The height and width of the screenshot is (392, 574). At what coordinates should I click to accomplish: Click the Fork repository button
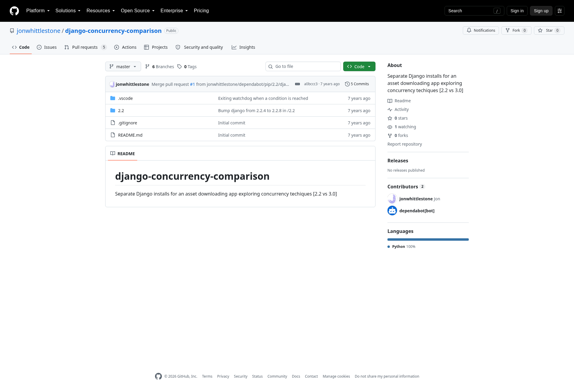516,30
